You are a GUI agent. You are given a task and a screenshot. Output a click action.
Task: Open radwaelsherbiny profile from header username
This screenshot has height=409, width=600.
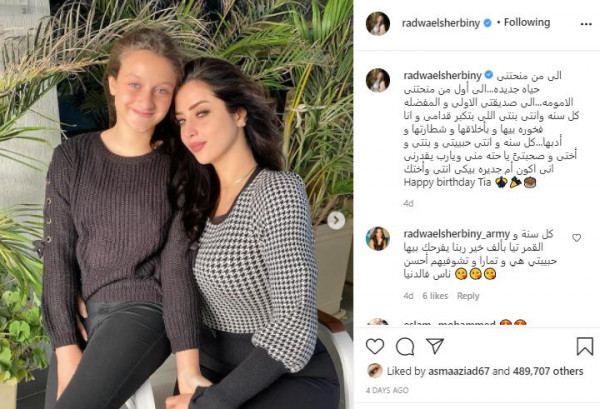440,23
